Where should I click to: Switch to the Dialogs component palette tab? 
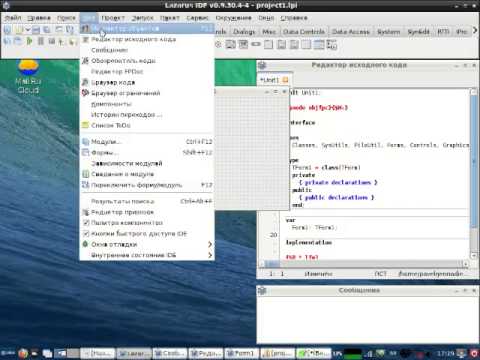[x=244, y=32]
